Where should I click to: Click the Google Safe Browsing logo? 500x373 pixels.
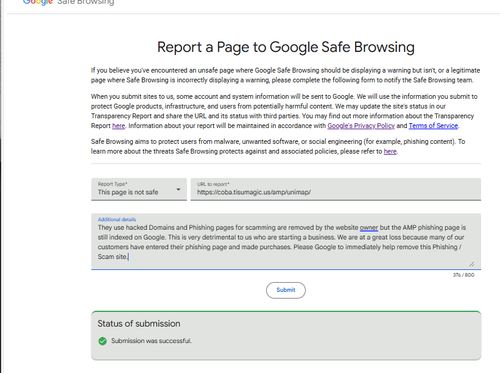(68, 2)
